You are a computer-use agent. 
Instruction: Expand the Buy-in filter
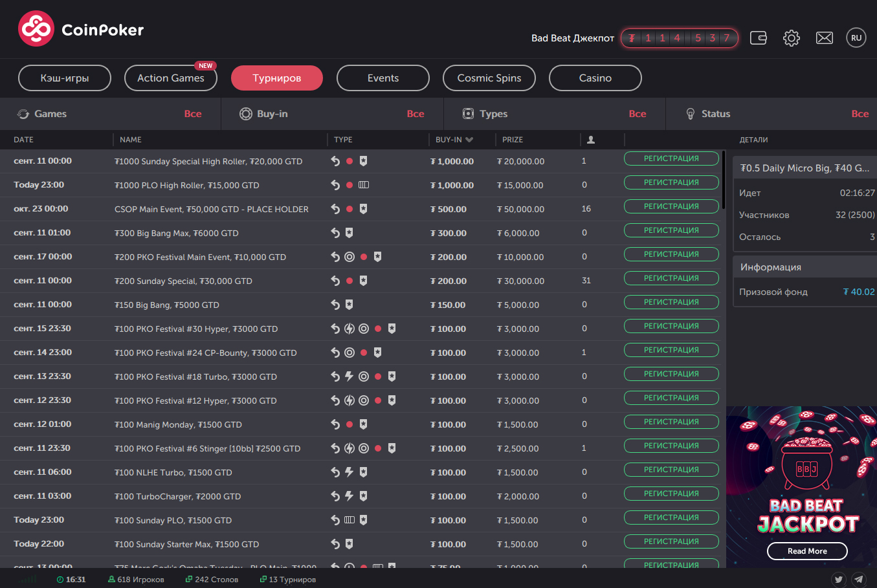point(332,114)
